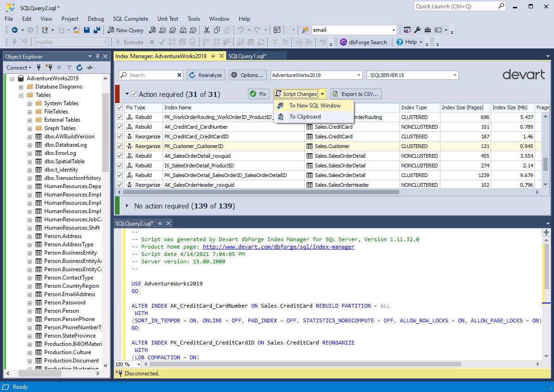The width and height of the screenshot is (554, 392).
Task: Open the Save File icon on toolbar
Action: [87, 30]
